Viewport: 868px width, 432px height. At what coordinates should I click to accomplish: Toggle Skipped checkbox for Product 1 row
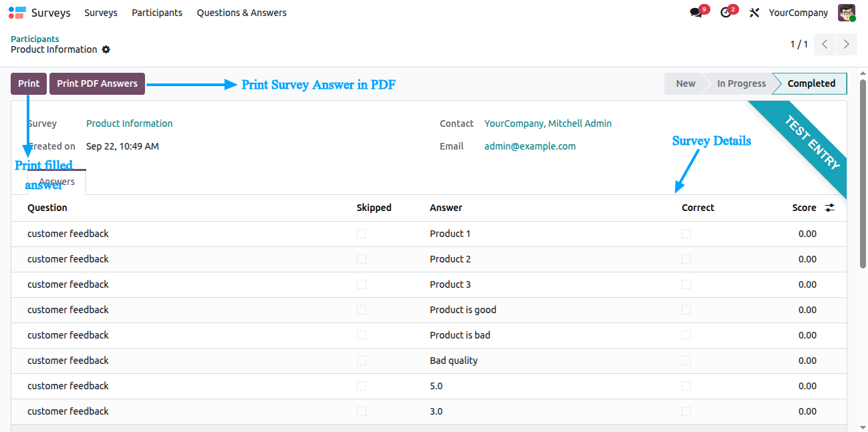tap(361, 234)
